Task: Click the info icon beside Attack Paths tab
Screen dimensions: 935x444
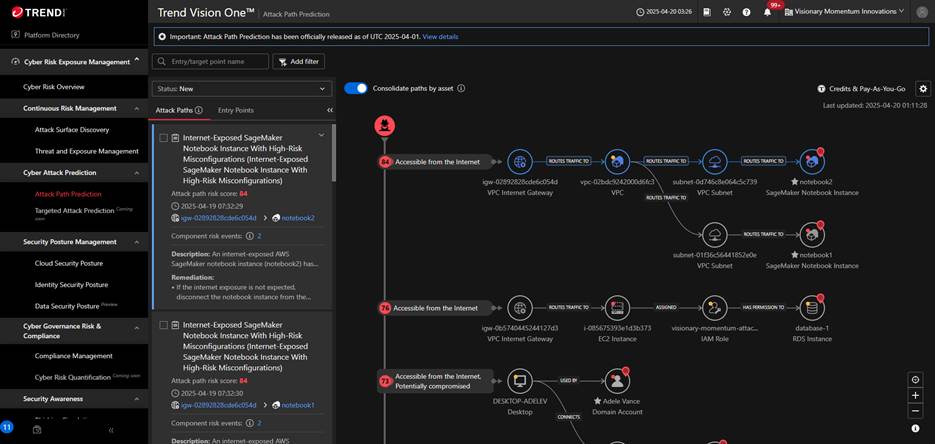Action: [x=199, y=110]
